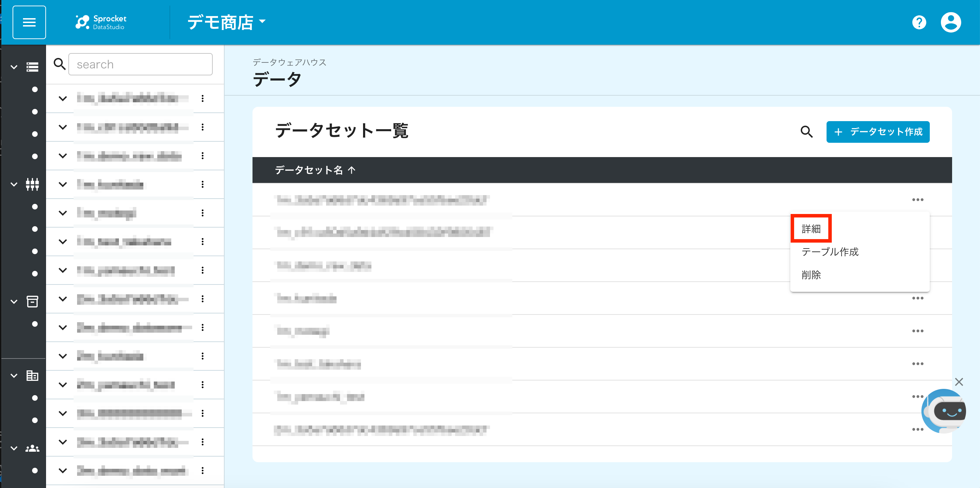The width and height of the screenshot is (980, 488).
Task: Open the hamburger navigation menu
Action: coord(29,22)
